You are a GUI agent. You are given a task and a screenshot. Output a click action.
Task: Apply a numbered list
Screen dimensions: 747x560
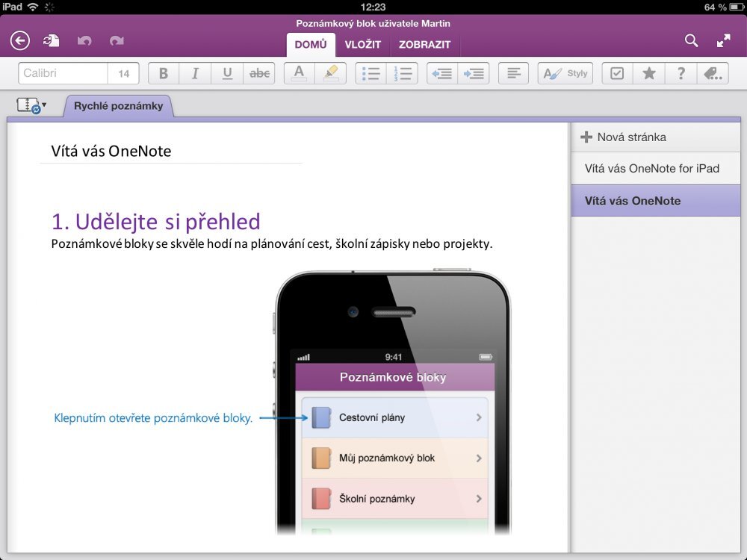click(403, 72)
